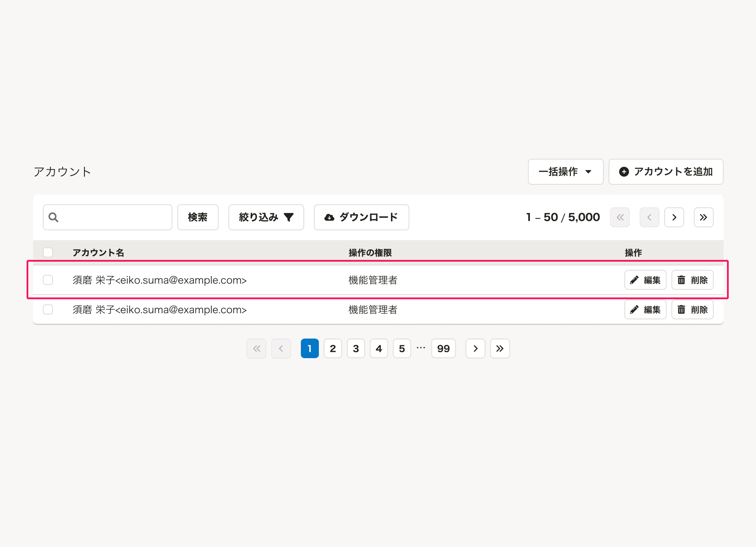Click the 操作の権限 column header
This screenshot has height=547, width=756.
[370, 253]
